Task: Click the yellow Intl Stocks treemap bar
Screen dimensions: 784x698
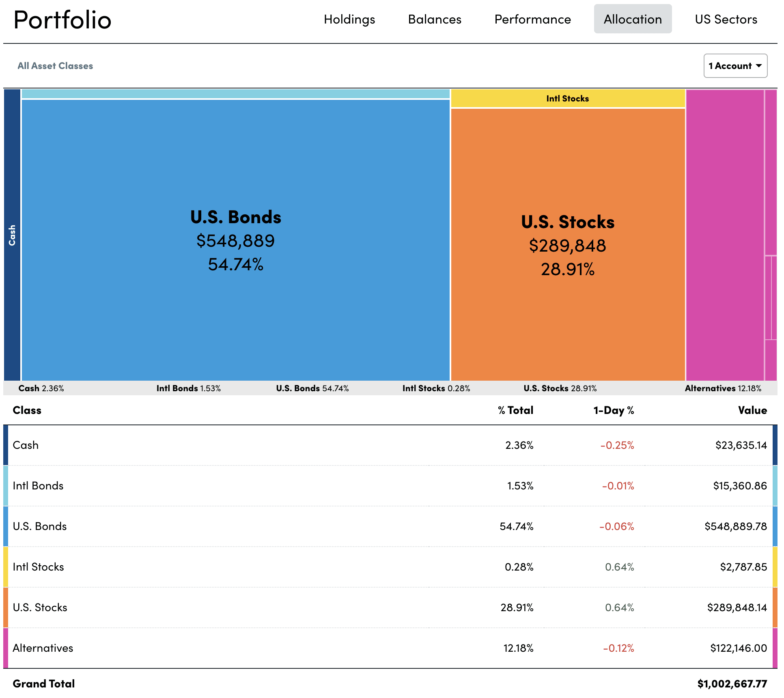Action: 568,99
